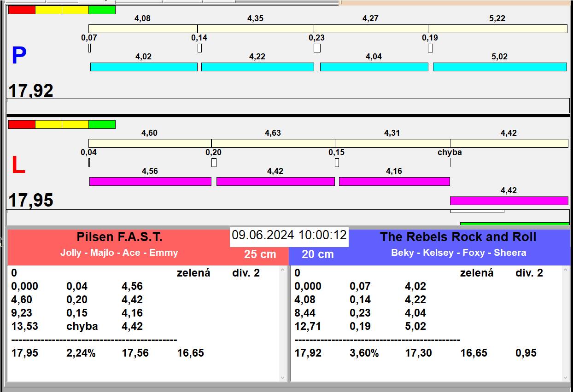Click the green start light in lane P
The width and height of the screenshot is (573, 392).
click(102, 10)
